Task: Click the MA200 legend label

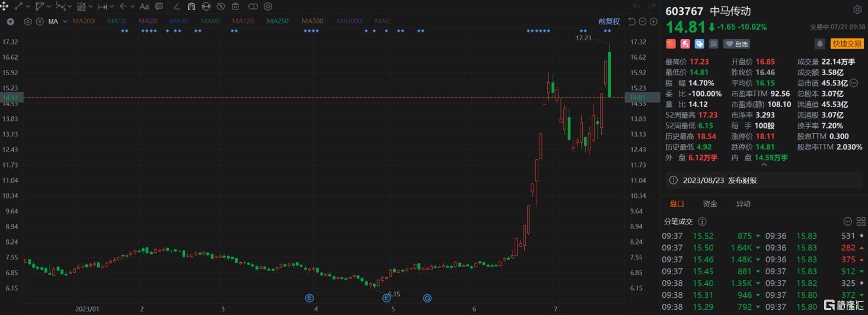Action: pyautogui.click(x=84, y=21)
